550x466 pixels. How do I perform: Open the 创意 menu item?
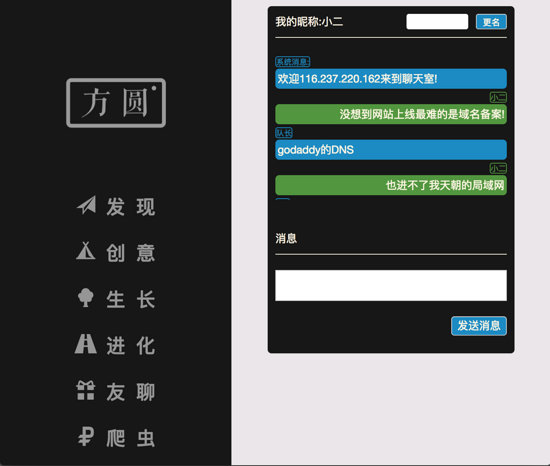[x=130, y=253]
